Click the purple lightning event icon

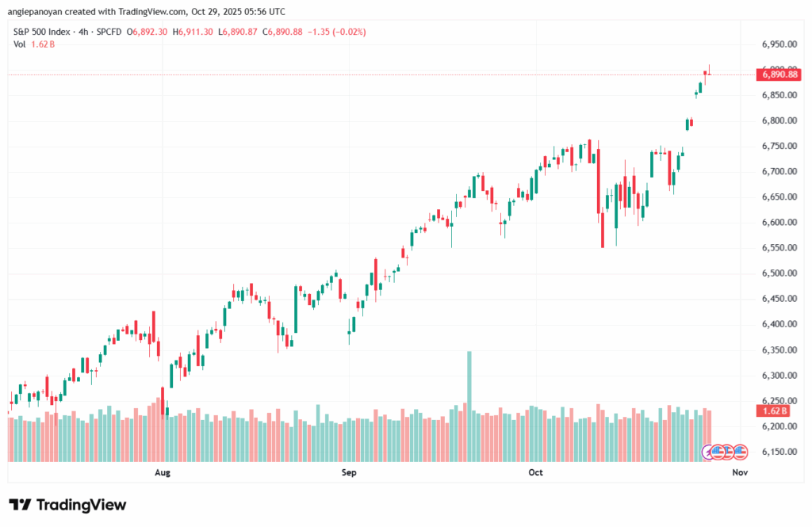pyautogui.click(x=710, y=451)
